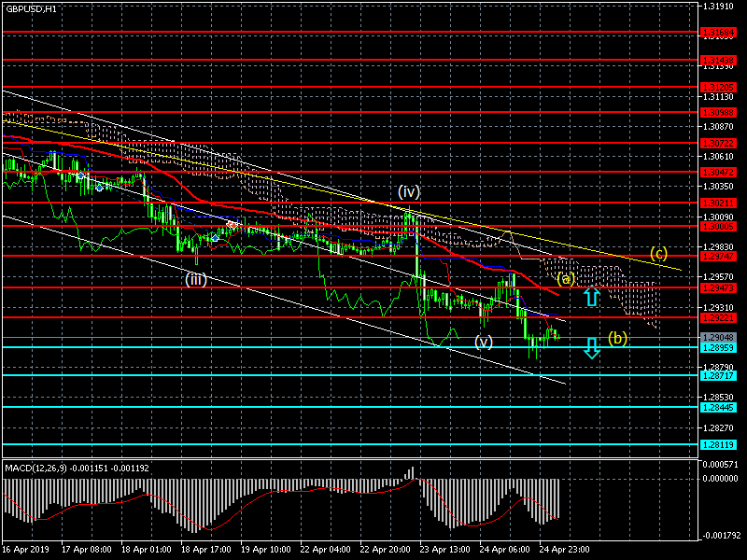747x560 pixels.
Task: Click the gray current price 1.29048 label
Action: 718,337
